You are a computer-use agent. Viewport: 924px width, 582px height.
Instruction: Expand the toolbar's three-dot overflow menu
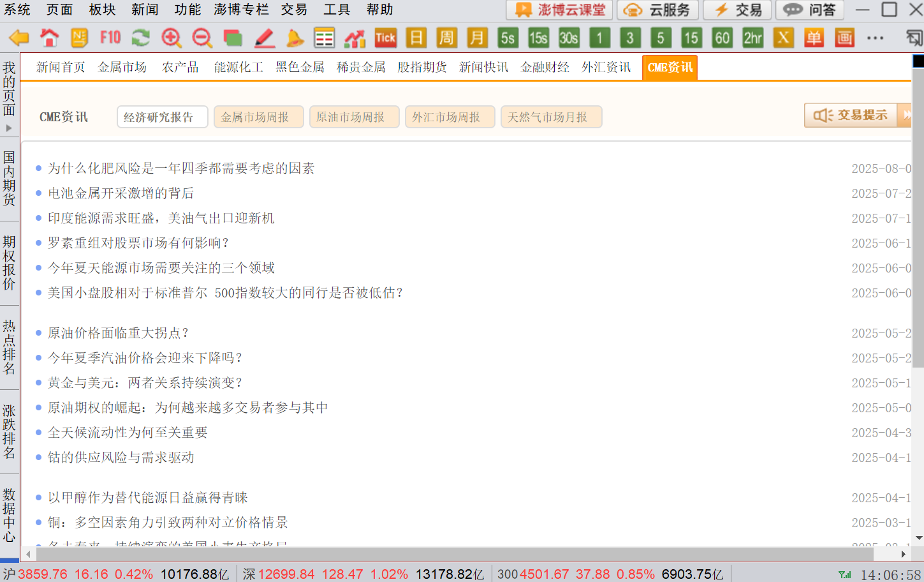pos(876,38)
